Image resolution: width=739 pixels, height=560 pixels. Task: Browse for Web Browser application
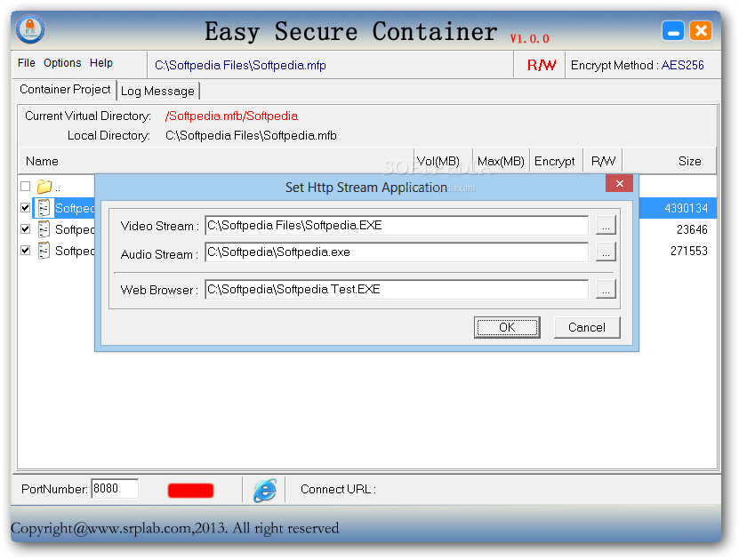(x=606, y=289)
